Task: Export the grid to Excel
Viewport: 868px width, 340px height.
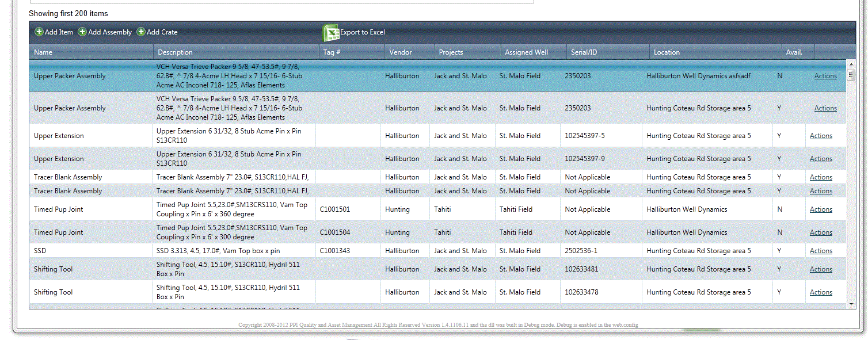Action: 355,32
